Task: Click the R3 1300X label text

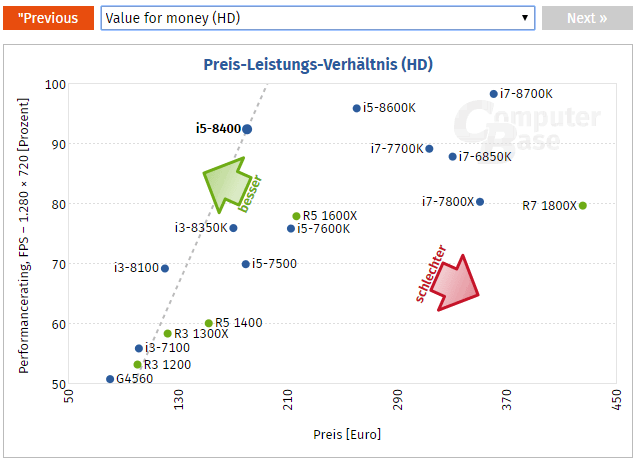Action: coord(201,334)
